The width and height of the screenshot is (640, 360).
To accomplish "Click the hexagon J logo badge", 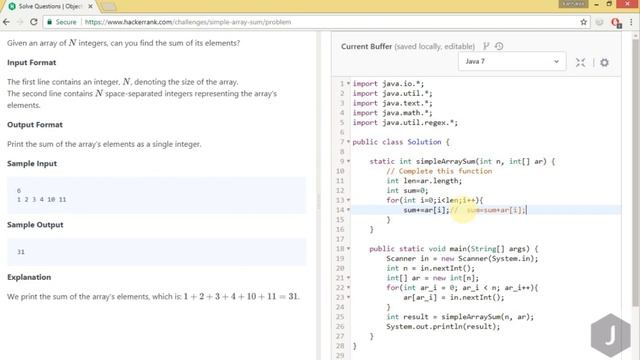I will click(x=611, y=335).
